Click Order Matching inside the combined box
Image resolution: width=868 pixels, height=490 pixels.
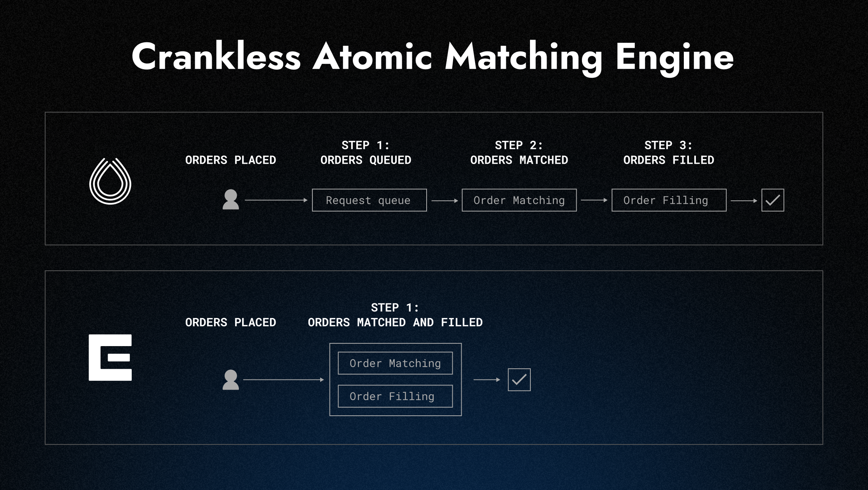(x=395, y=363)
